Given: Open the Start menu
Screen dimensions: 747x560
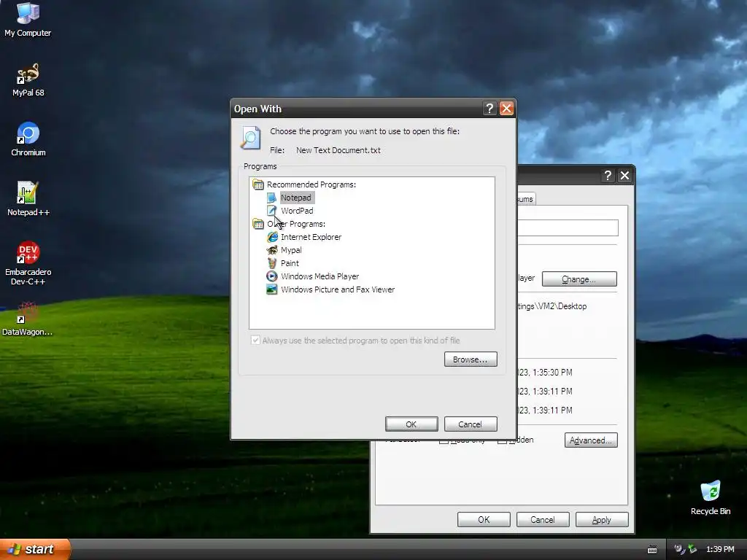Looking at the screenshot, I should point(35,549).
